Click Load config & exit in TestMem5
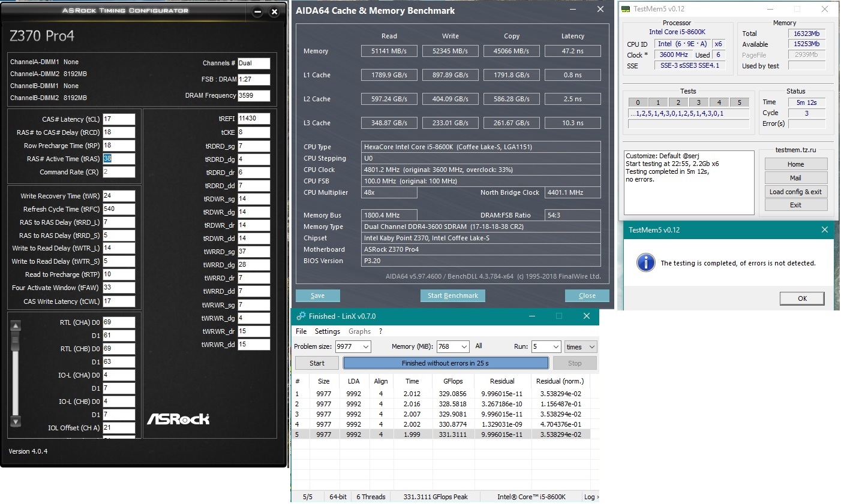 (796, 192)
